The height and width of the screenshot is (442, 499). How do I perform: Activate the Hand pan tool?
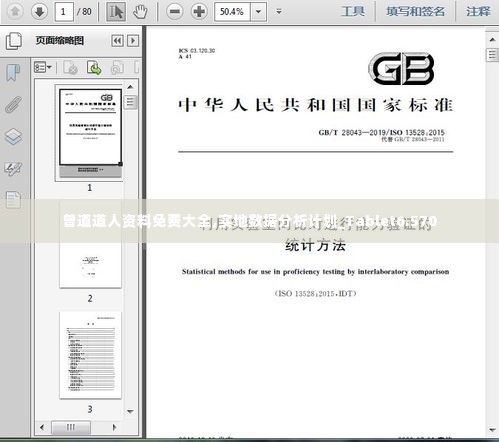tap(140, 12)
